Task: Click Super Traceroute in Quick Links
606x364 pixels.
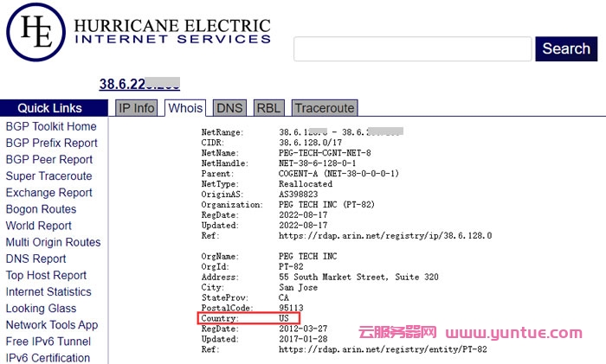Action: (48, 176)
